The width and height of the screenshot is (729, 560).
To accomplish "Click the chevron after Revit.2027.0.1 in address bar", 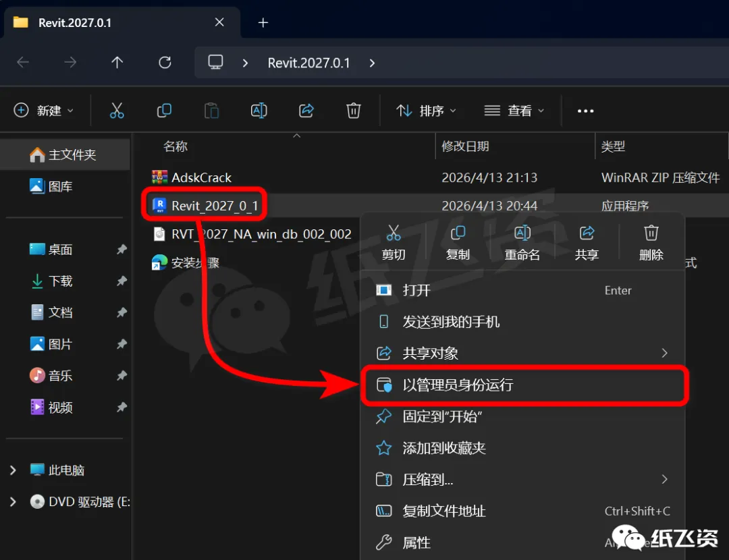I will (372, 63).
